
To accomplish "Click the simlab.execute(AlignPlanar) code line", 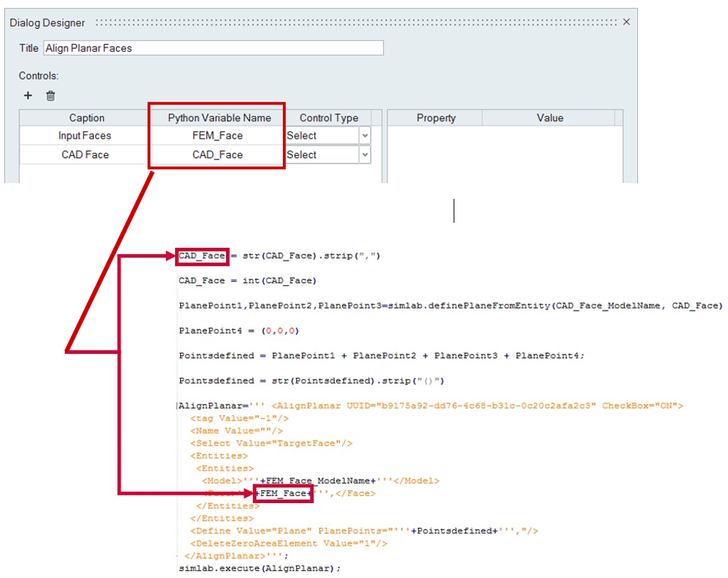I will (x=259, y=568).
